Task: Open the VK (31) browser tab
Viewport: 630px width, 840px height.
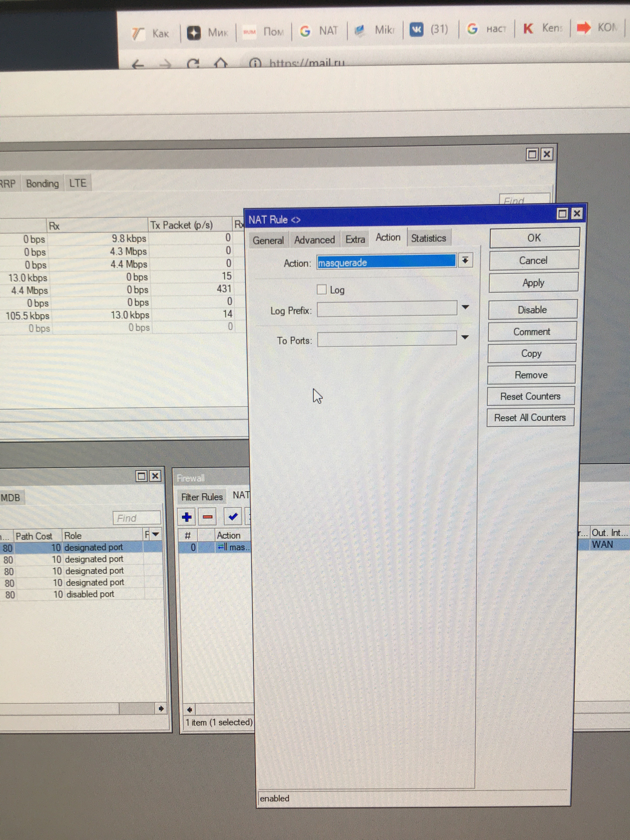Action: click(430, 29)
